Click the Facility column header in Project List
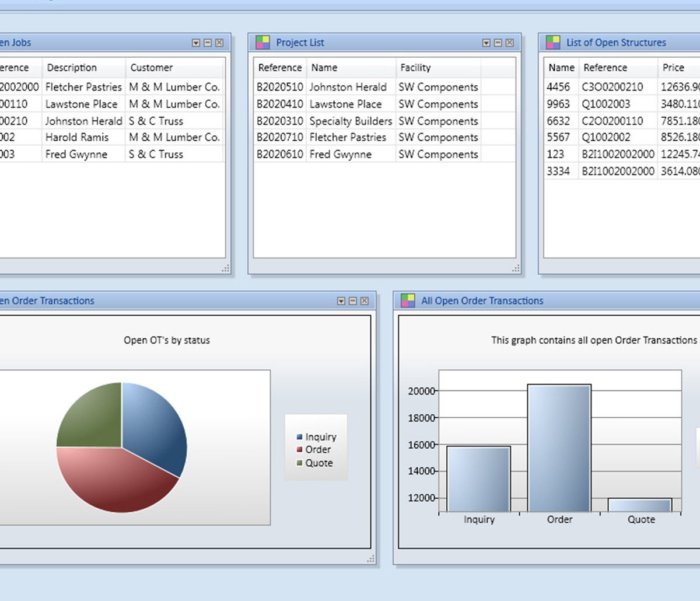The height and width of the screenshot is (601, 700). (x=415, y=67)
